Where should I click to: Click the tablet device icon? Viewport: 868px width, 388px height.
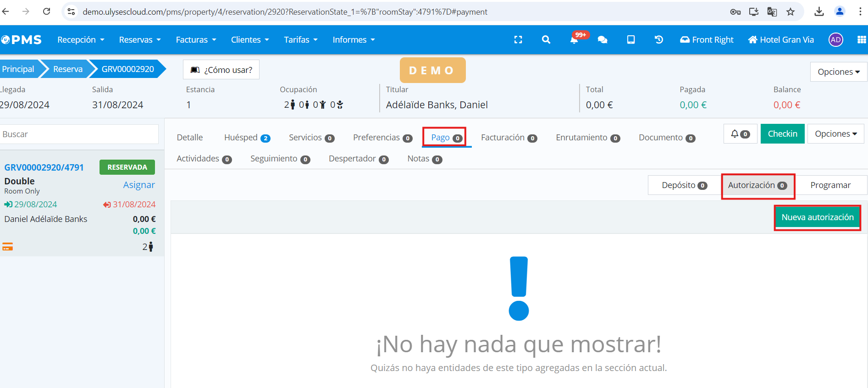pyautogui.click(x=631, y=40)
